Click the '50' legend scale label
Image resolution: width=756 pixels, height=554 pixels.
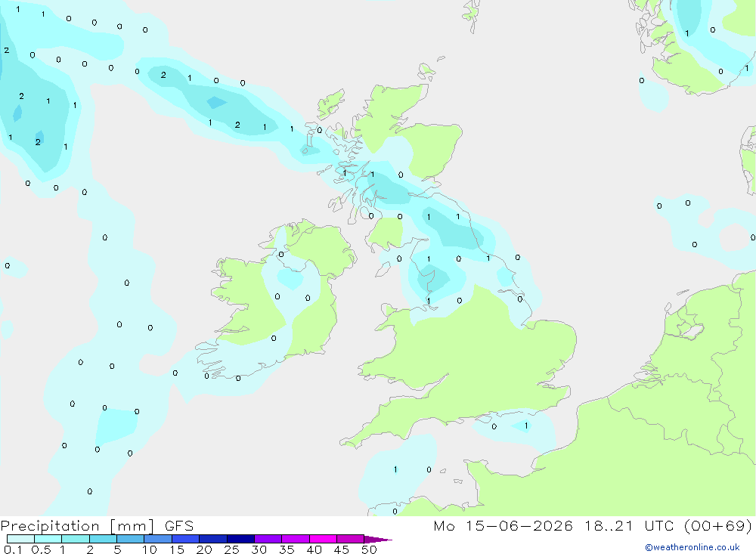coord(370,549)
